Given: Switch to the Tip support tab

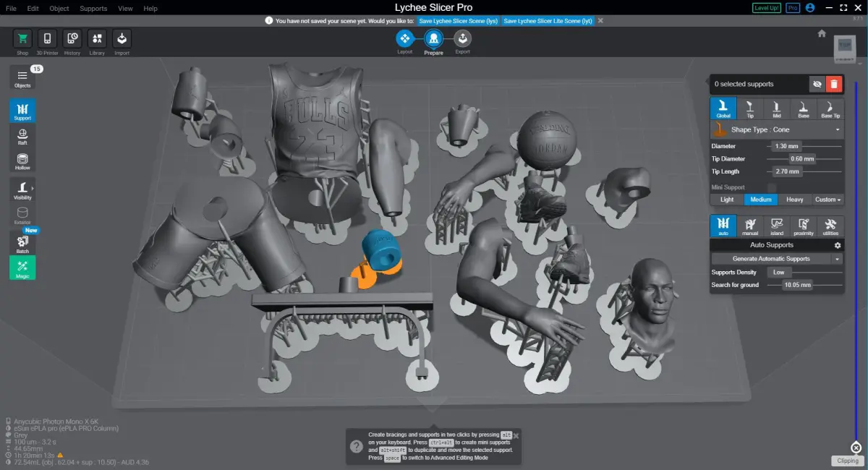Looking at the screenshot, I should pos(750,108).
